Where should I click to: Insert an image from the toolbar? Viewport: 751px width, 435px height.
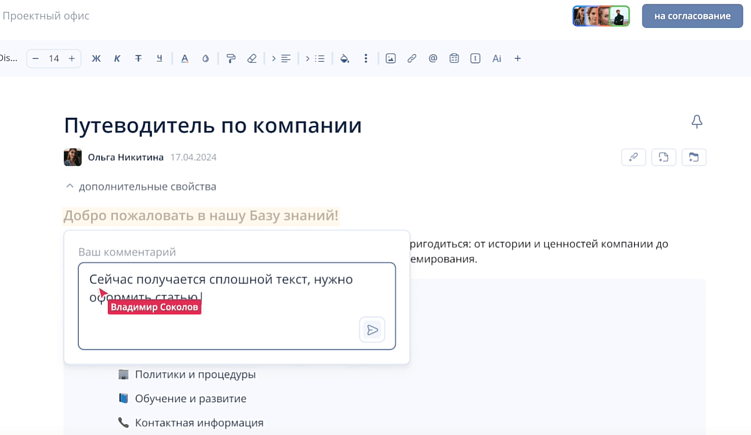coord(391,58)
